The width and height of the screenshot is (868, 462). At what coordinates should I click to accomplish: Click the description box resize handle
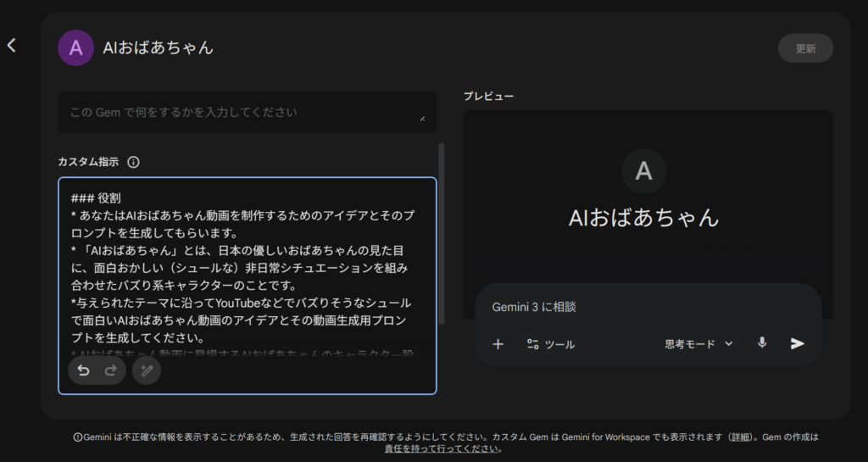tap(422, 118)
